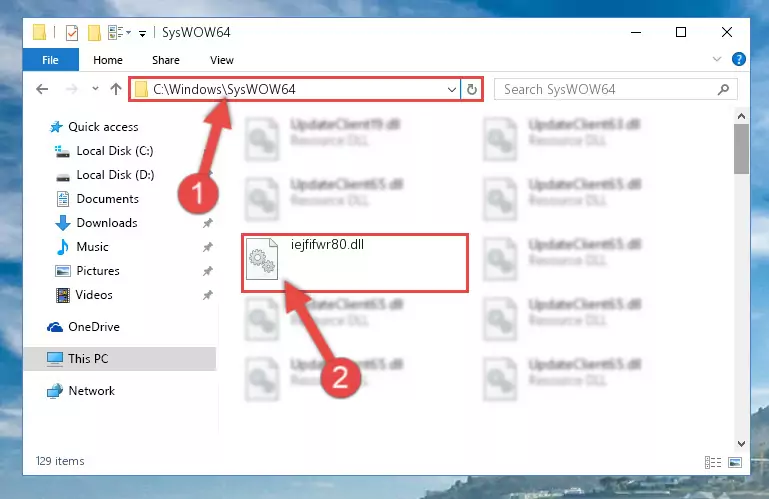Image resolution: width=769 pixels, height=499 pixels.
Task: Click the scrollbar down arrow
Action: pyautogui.click(x=741, y=444)
